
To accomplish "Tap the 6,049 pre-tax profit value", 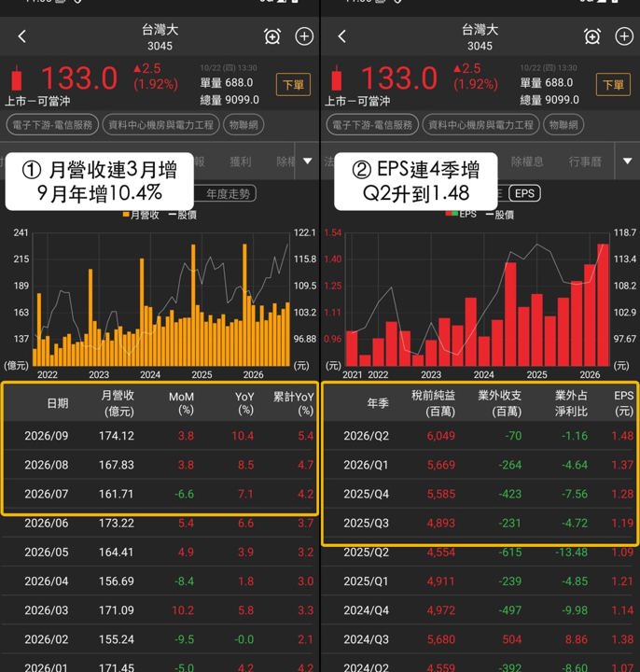I will coord(441,436).
